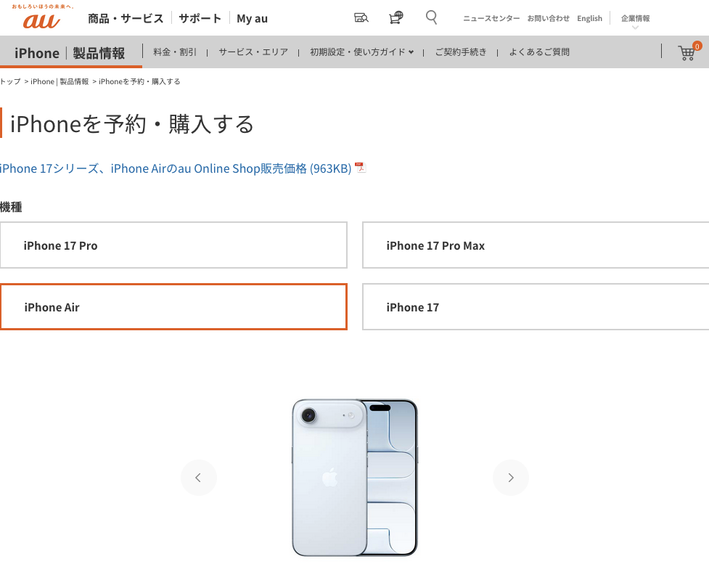Open the shopping cart with 0 badge
The image size is (709, 588).
689,52
